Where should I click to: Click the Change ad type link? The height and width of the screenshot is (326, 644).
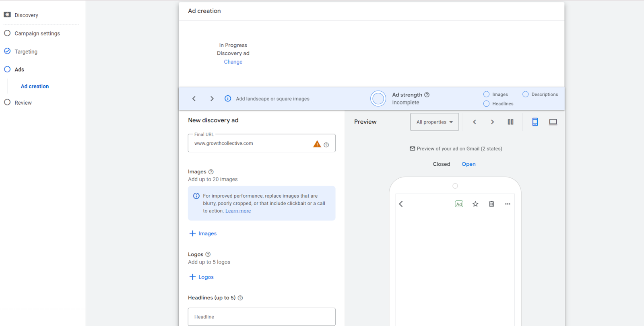point(233,62)
